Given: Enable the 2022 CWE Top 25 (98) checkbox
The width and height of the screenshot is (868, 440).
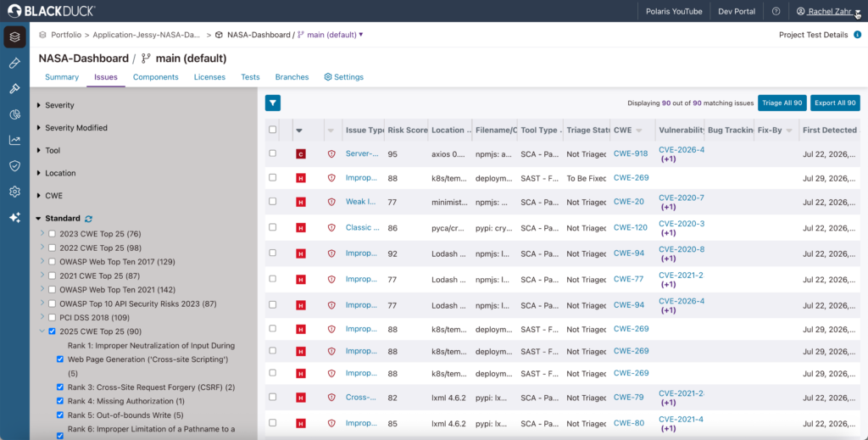Looking at the screenshot, I should tap(52, 248).
